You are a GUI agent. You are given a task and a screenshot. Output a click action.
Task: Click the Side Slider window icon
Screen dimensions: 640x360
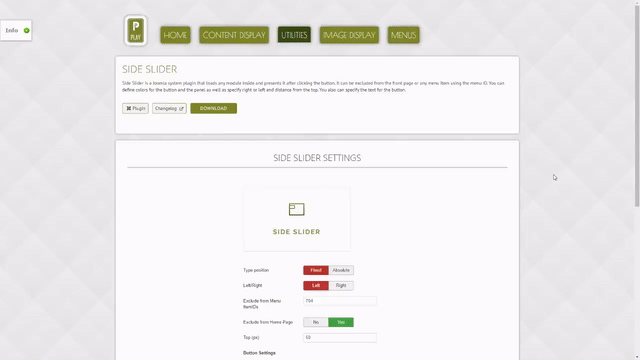click(x=297, y=209)
